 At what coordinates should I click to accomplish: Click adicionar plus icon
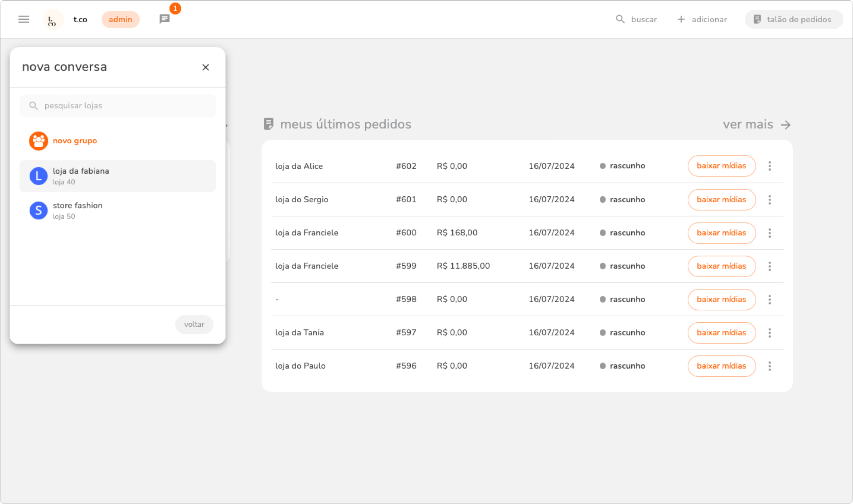click(x=681, y=19)
